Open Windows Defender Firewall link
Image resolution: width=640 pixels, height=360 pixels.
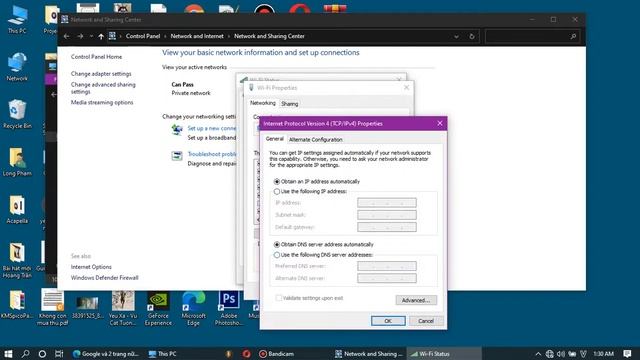pos(104,278)
